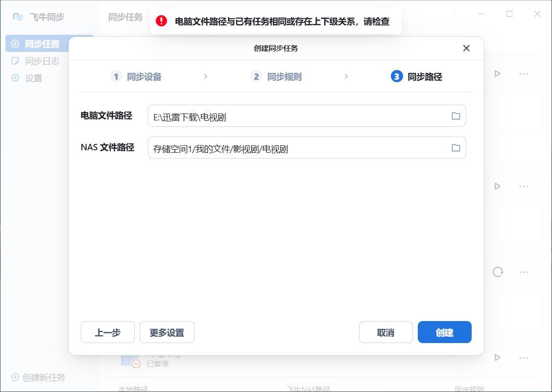This screenshot has width=552, height=392.
Task: Select step 1 同步设备
Action: click(x=136, y=76)
